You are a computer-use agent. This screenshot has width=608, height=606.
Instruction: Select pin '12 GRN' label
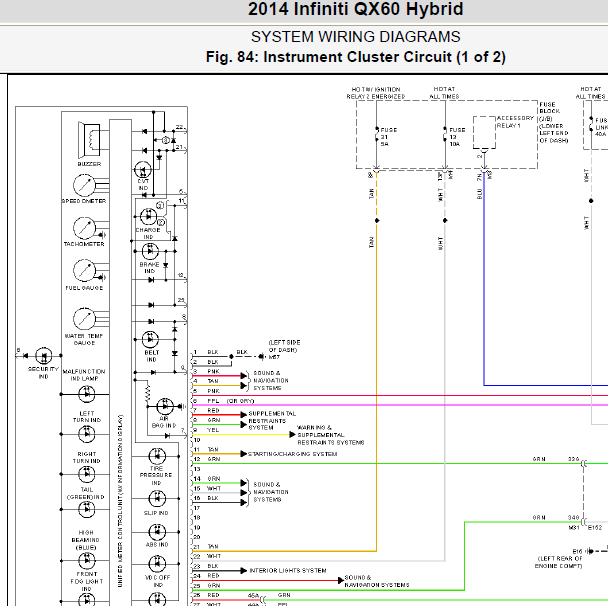point(207,459)
